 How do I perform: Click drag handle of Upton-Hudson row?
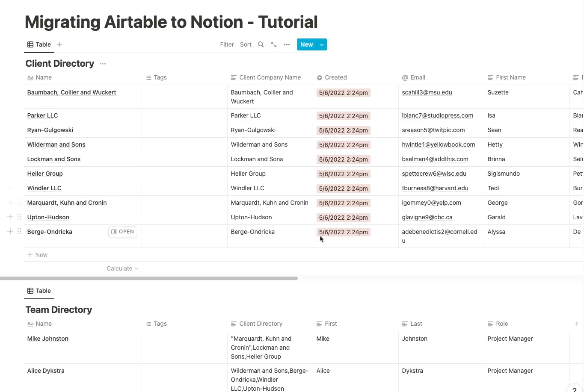pos(19,217)
